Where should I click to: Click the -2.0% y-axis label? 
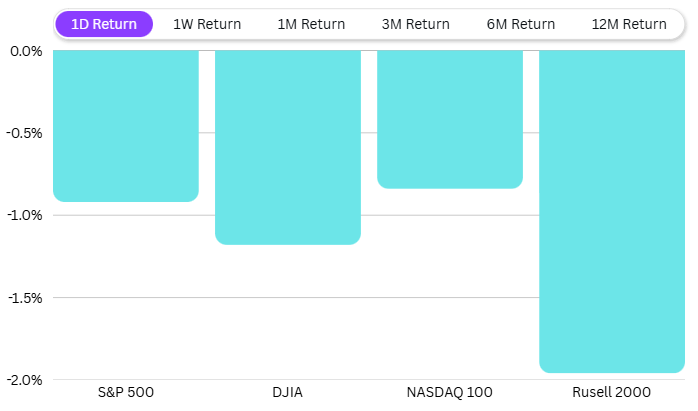tap(24, 380)
